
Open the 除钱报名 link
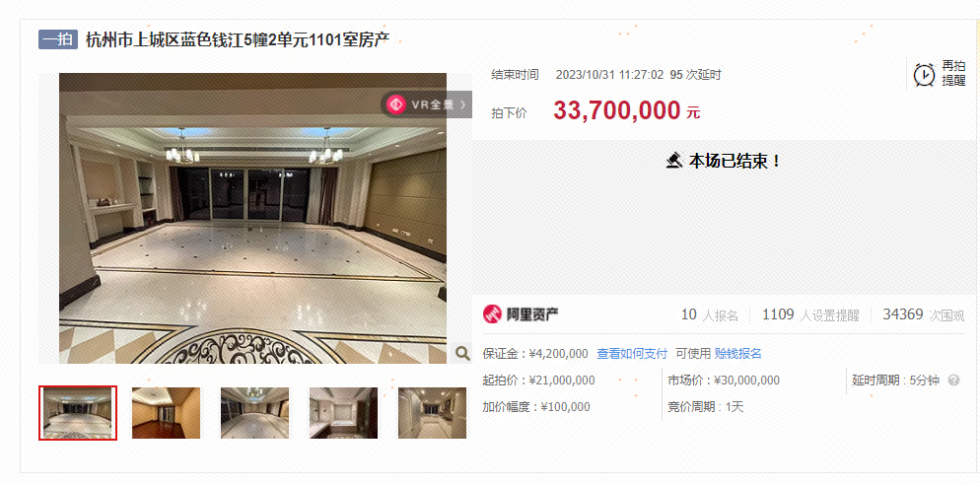pyautogui.click(x=738, y=354)
